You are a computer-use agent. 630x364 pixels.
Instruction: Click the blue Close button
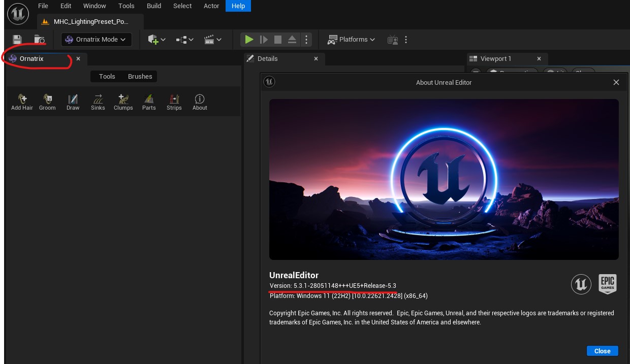(x=602, y=351)
